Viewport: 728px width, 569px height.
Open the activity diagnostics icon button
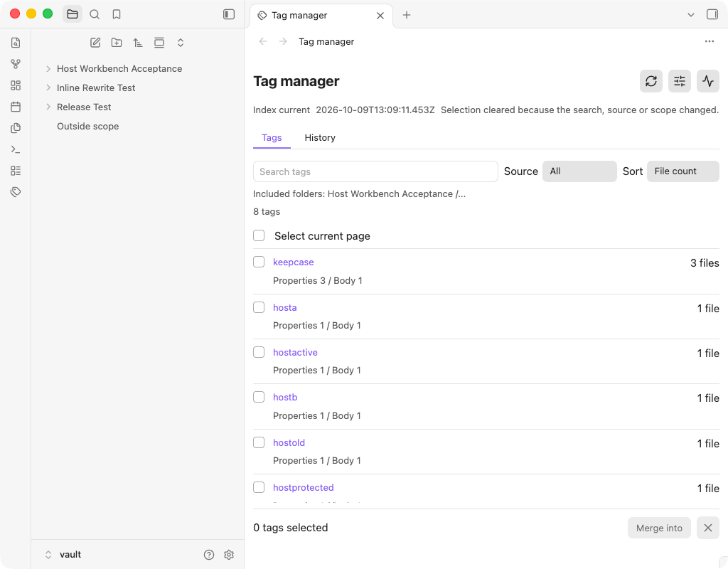coord(708,81)
